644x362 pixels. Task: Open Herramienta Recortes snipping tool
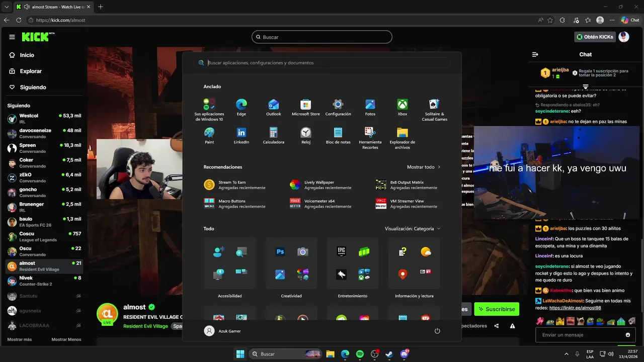[x=370, y=138]
